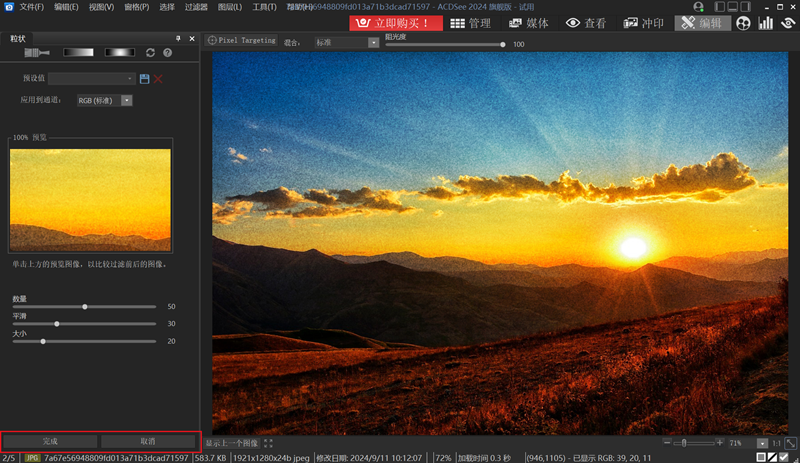
Task: Toggle the Pixel Targeting button
Action: tap(241, 42)
